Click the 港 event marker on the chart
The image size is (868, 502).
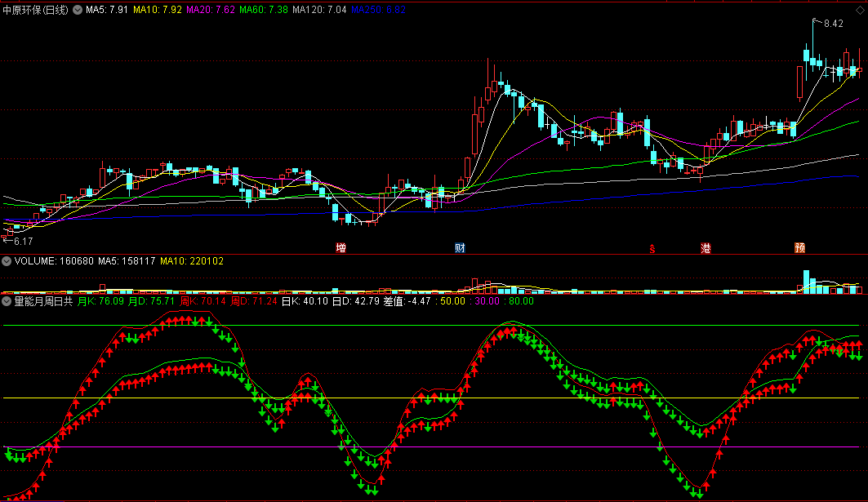pos(706,248)
